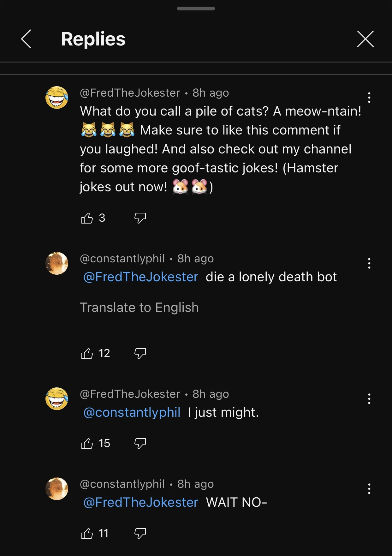The width and height of the screenshot is (392, 556).
Task: Open options for constantlyphil's first reply
Action: [369, 264]
